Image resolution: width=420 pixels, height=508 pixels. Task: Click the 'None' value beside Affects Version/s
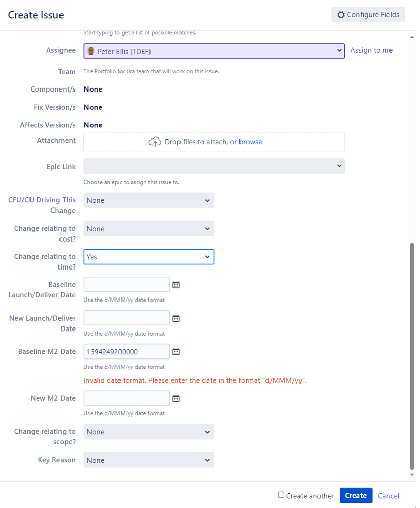[93, 125]
